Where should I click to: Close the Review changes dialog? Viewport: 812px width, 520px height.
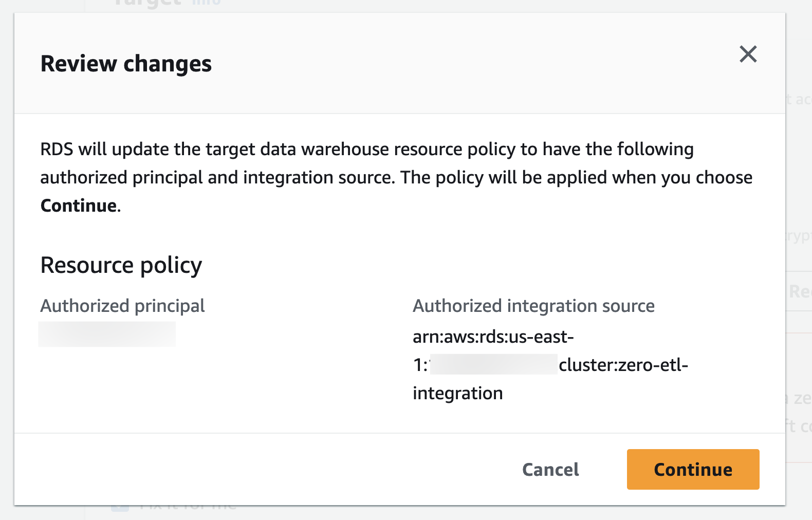[748, 54]
